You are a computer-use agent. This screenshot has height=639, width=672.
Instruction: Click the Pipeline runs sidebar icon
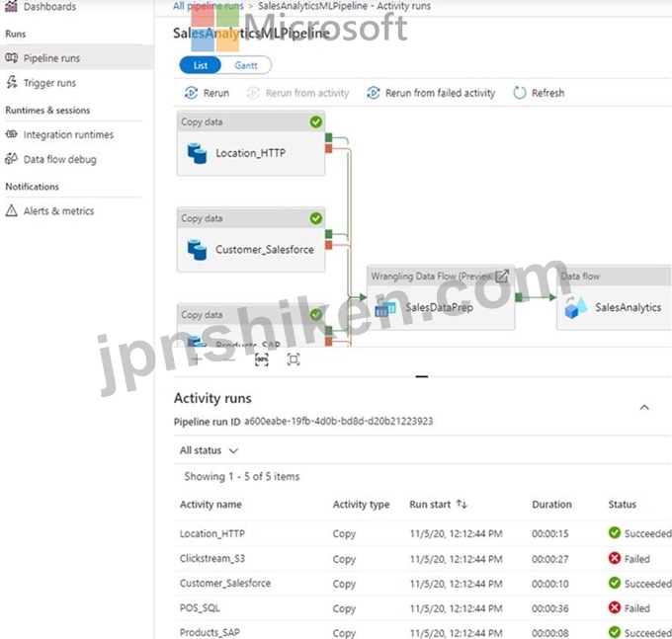(11, 57)
